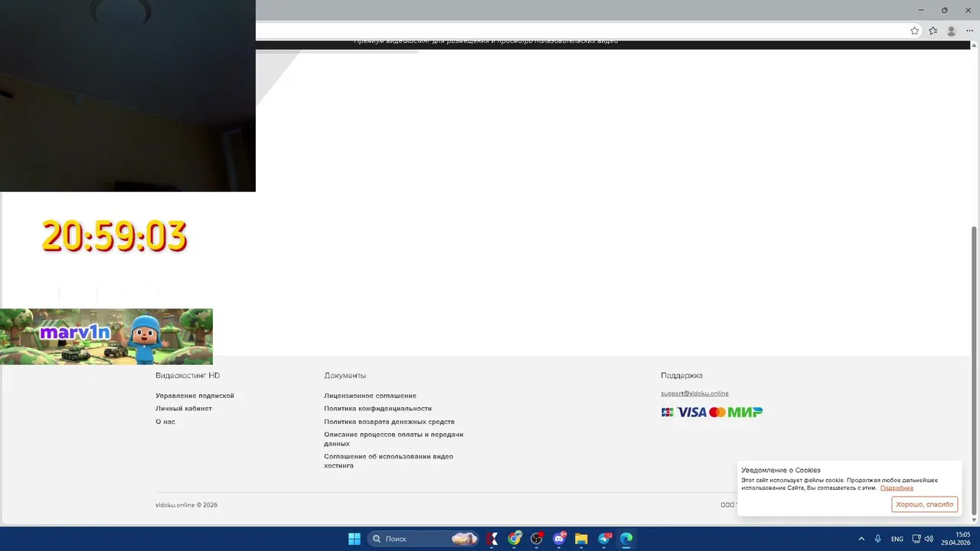The image size is (980, 551).
Task: Open network settings tray icon
Action: 916,539
